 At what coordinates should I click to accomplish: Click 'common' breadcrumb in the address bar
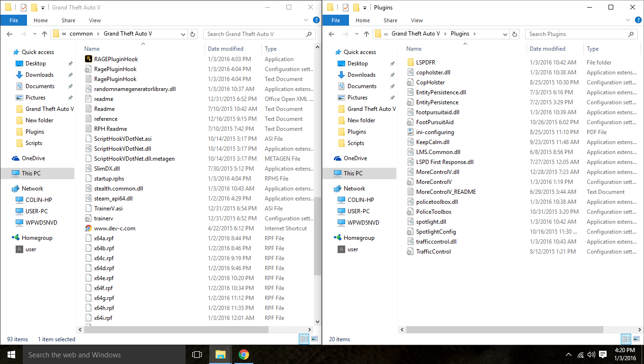point(81,34)
